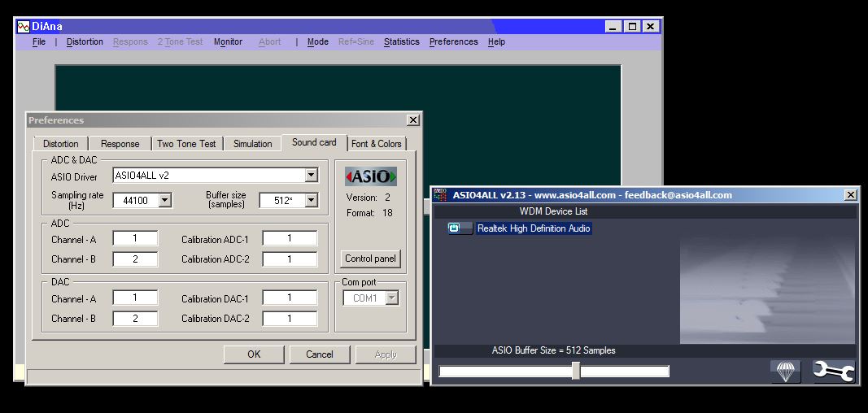
Task: Toggle the Realtek High Definition Audio power button
Action: click(x=460, y=228)
